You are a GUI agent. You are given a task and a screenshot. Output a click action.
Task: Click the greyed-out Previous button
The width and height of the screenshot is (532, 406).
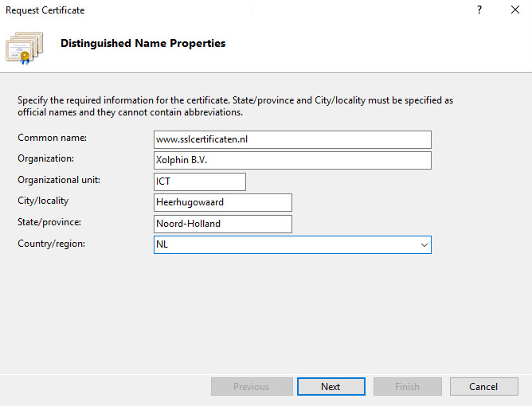251,387
